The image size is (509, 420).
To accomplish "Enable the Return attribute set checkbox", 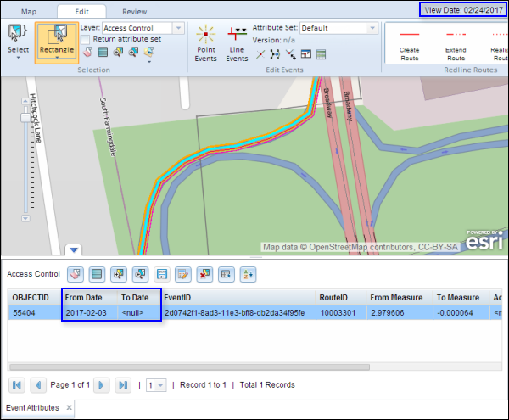I will click(x=86, y=39).
